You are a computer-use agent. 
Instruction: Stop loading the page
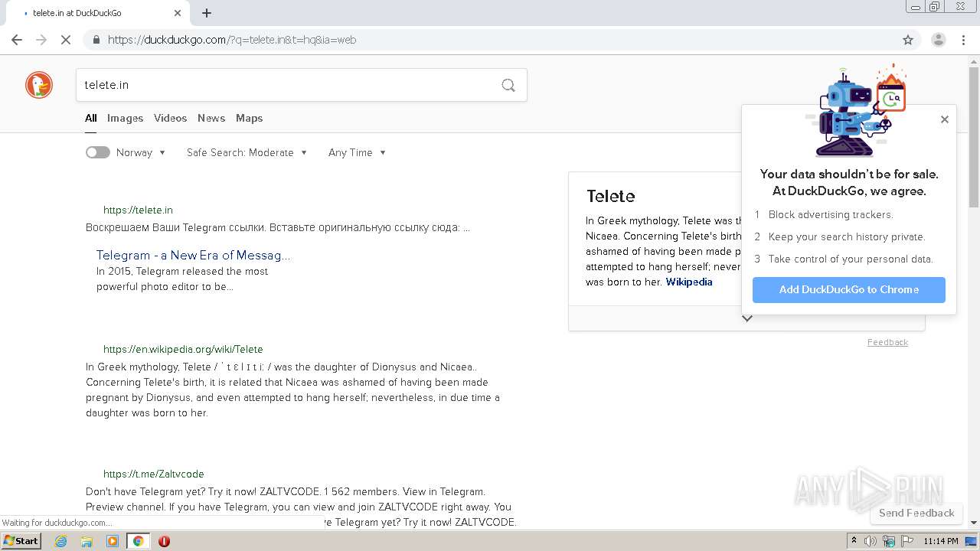[66, 40]
